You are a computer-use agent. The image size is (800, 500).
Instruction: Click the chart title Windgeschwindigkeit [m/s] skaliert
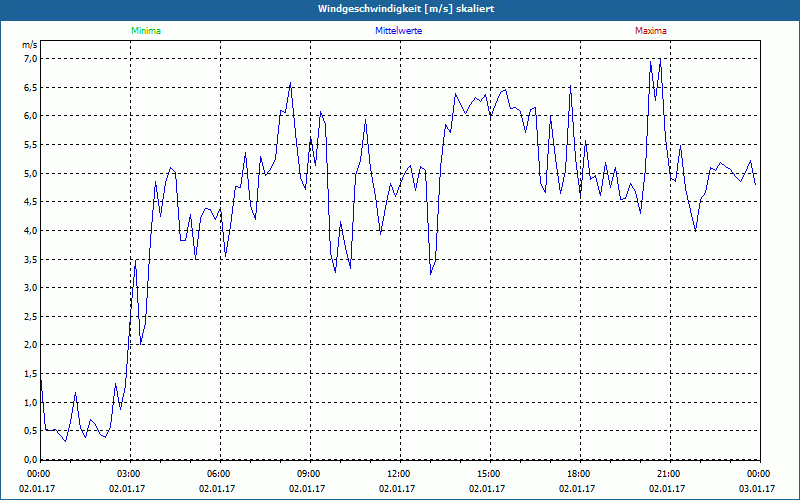click(x=406, y=9)
